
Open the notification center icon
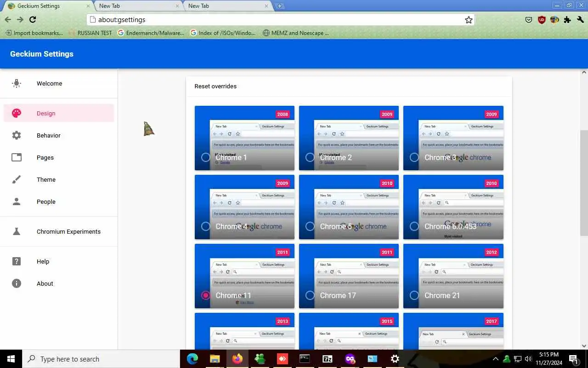574,359
